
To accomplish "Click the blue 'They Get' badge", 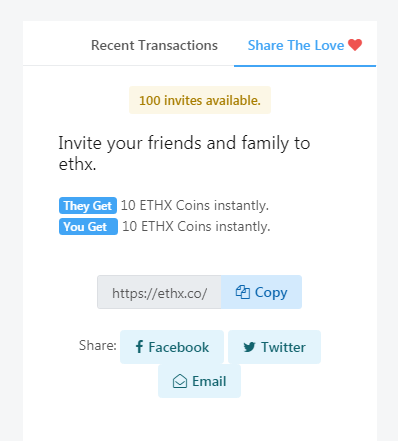I will (x=88, y=206).
